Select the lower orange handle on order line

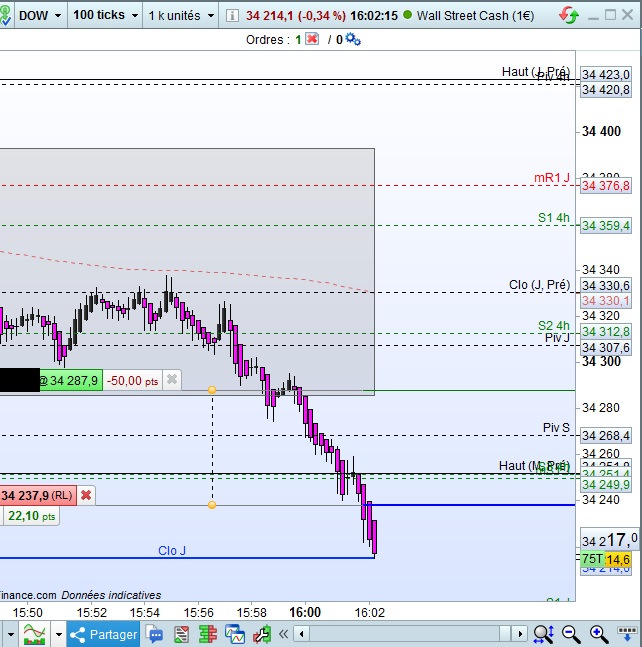(212, 505)
